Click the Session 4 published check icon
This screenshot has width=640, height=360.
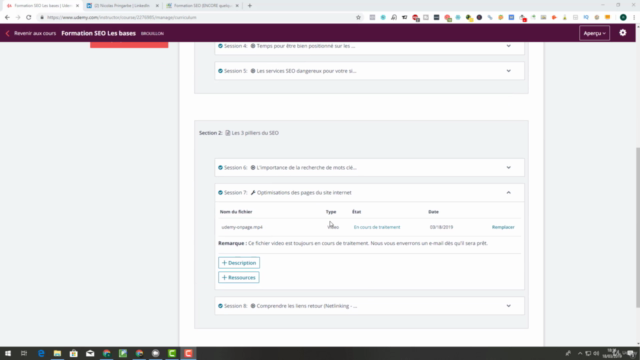(220, 46)
